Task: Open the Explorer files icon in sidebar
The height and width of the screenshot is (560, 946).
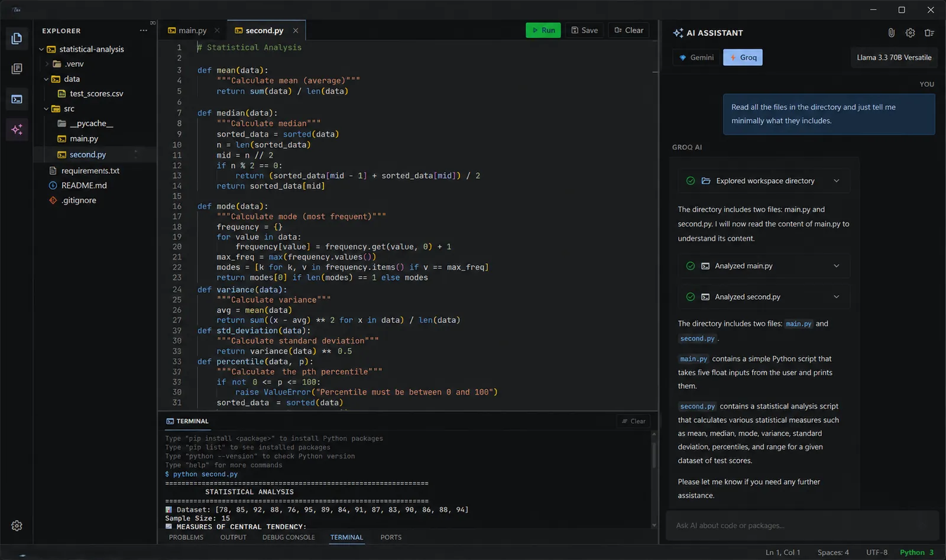Action: pos(17,38)
